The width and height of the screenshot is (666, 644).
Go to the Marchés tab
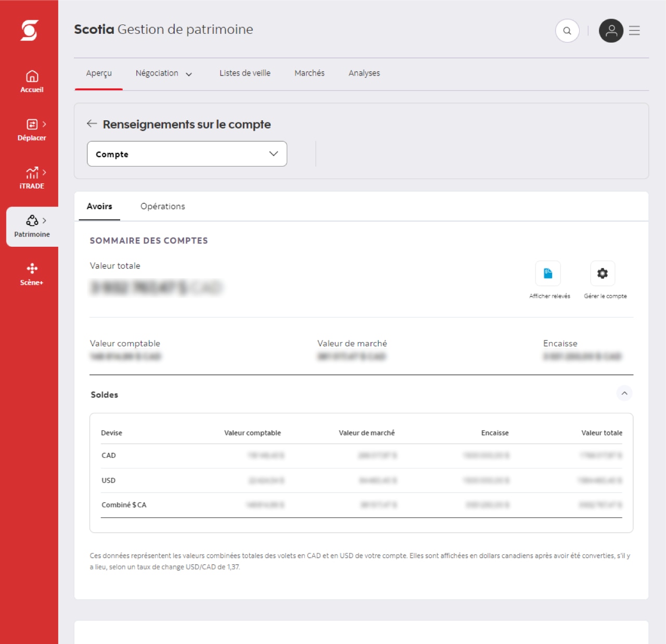pyautogui.click(x=310, y=73)
